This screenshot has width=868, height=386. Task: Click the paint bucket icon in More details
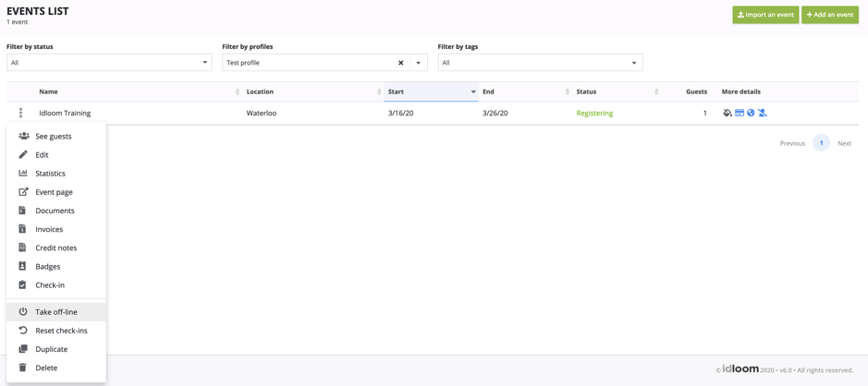[727, 113]
